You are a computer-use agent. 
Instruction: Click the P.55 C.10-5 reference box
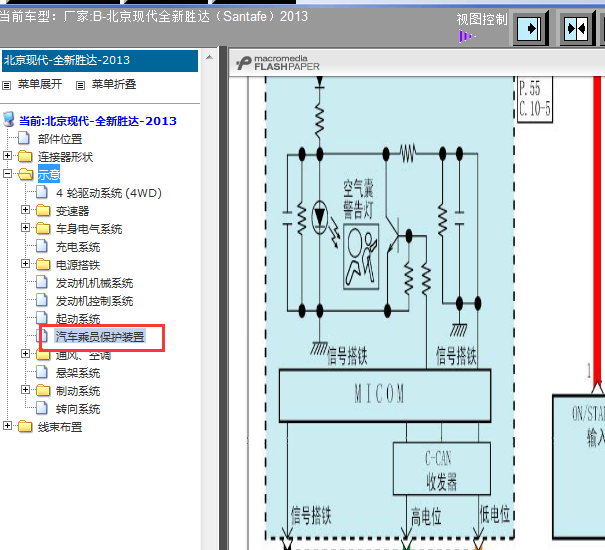(x=534, y=99)
